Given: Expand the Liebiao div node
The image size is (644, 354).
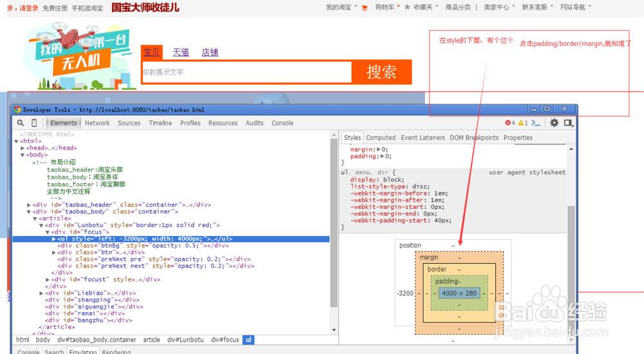Looking at the screenshot, I should pos(41,293).
